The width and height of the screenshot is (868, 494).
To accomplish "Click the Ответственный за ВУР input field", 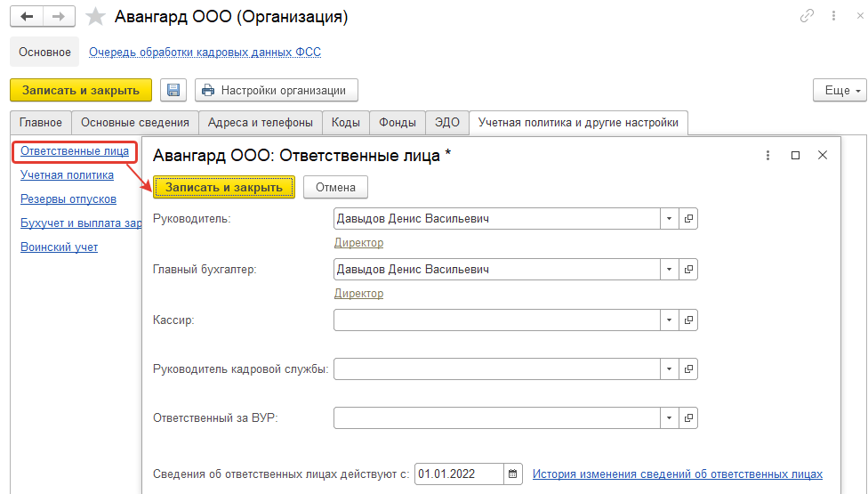I will click(x=496, y=417).
